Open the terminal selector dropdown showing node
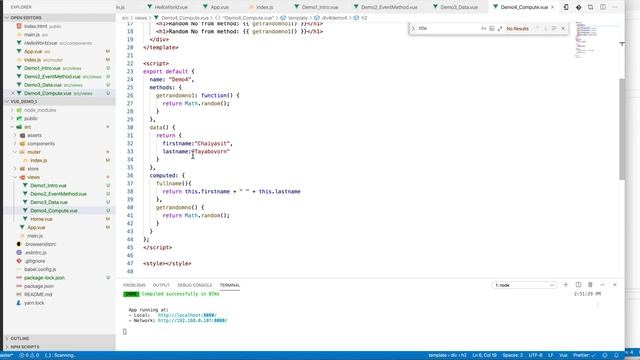 tap(524, 285)
